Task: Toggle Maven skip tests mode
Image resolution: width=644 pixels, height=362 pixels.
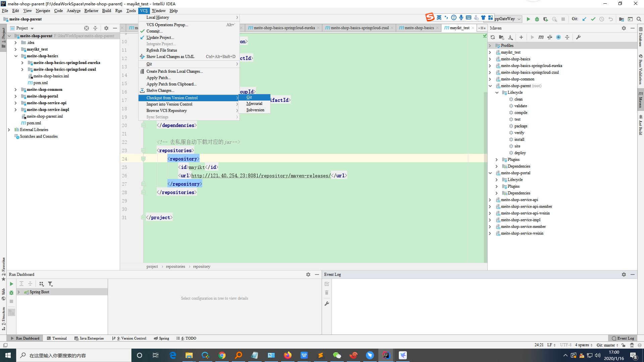Action: 558,37
